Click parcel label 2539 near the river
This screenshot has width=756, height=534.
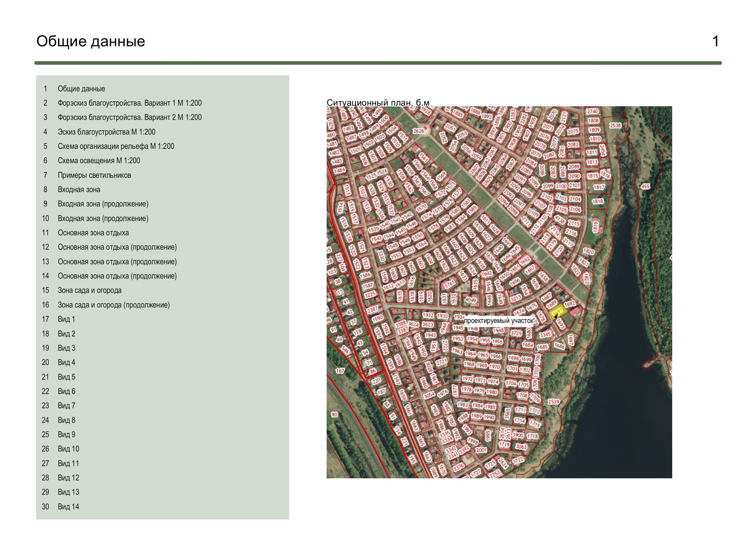coord(553,402)
